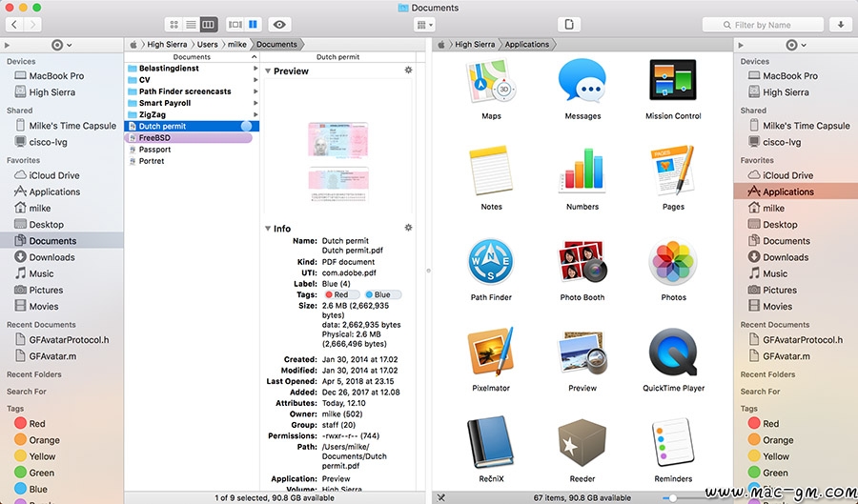Open the Numbers application icon

(x=582, y=171)
